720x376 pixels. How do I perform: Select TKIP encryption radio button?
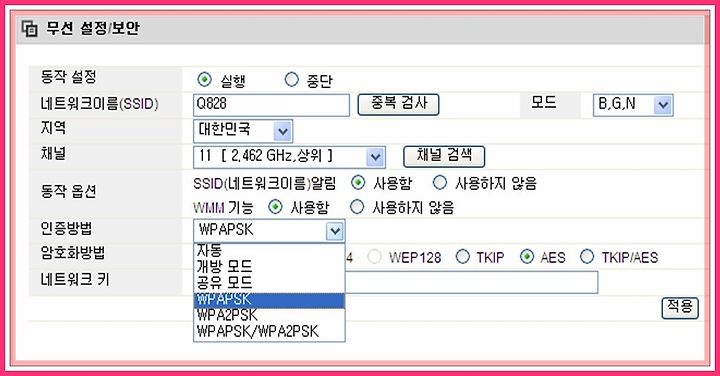click(462, 257)
